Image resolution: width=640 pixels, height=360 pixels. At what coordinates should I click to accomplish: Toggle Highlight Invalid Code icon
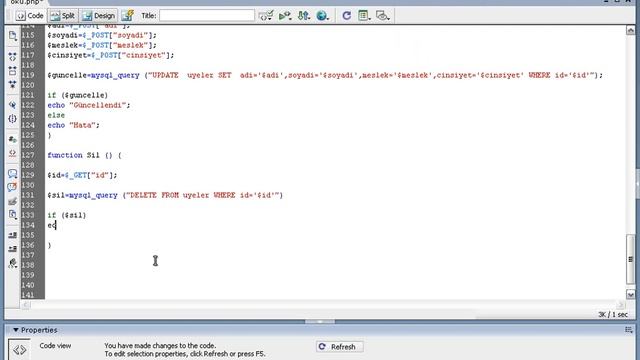(x=13, y=153)
